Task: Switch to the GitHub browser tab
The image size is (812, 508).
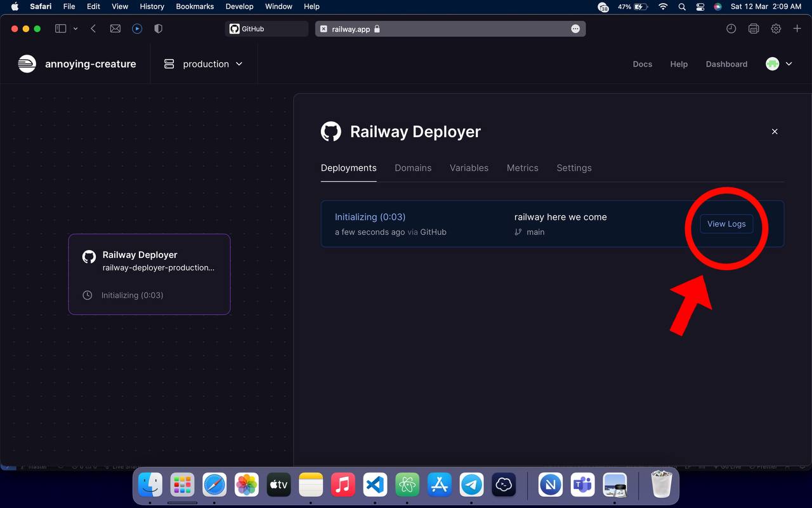Action: tap(266, 29)
